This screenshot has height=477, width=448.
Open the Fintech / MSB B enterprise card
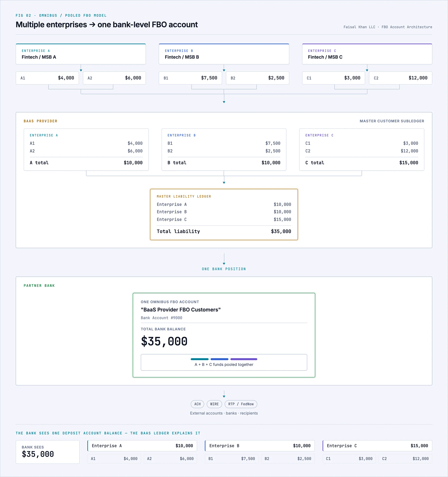(224, 54)
